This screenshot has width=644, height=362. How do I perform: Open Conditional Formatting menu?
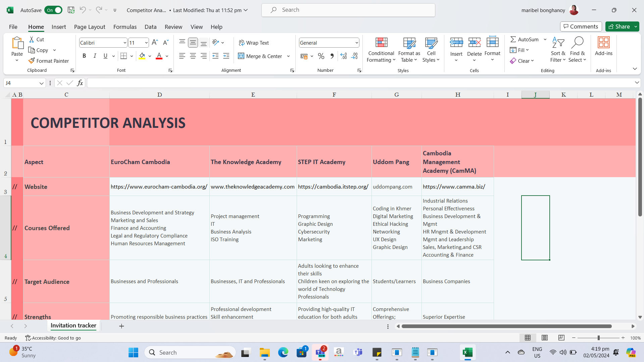point(381,50)
